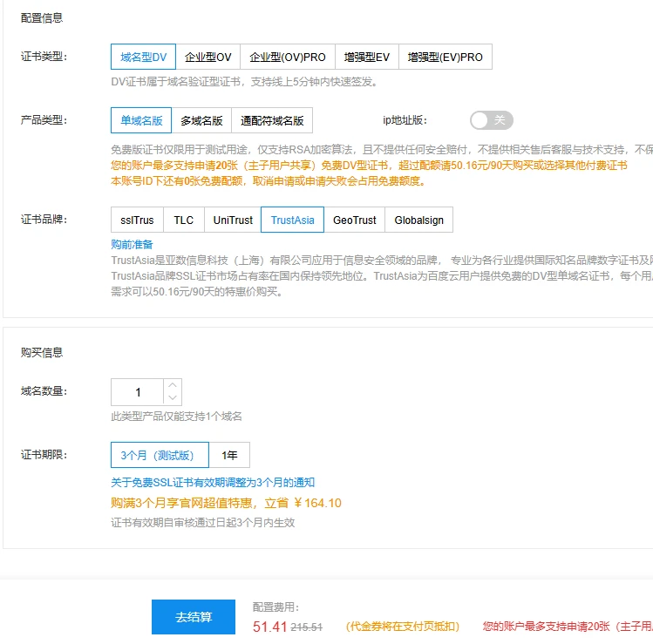Open the 购前准备 link

pos(132,244)
